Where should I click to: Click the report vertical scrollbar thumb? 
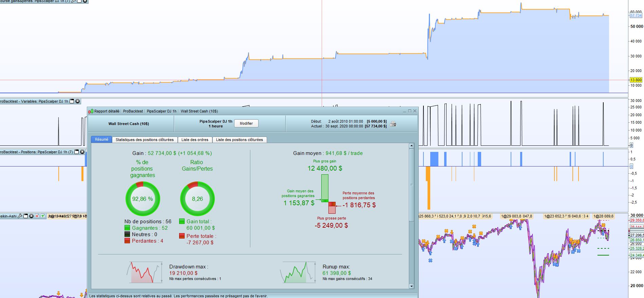tap(412, 185)
